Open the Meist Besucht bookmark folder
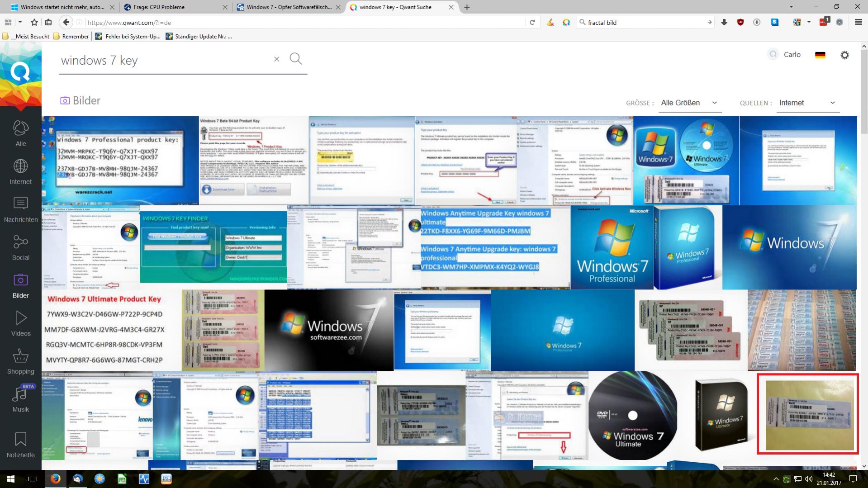Image resolution: width=868 pixels, height=488 pixels. [26, 36]
